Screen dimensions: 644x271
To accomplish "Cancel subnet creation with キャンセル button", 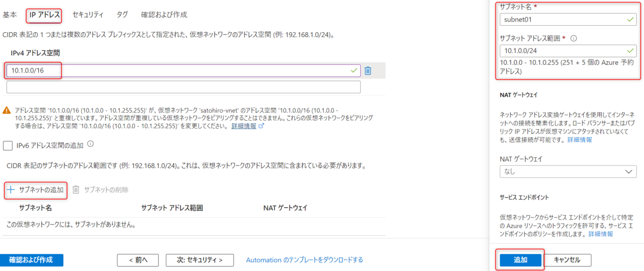I will pos(568,260).
